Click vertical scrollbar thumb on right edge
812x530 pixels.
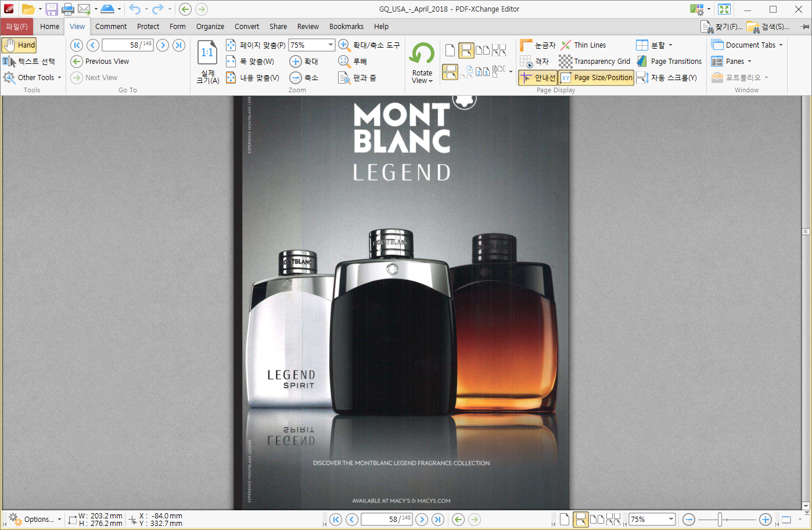coord(806,232)
